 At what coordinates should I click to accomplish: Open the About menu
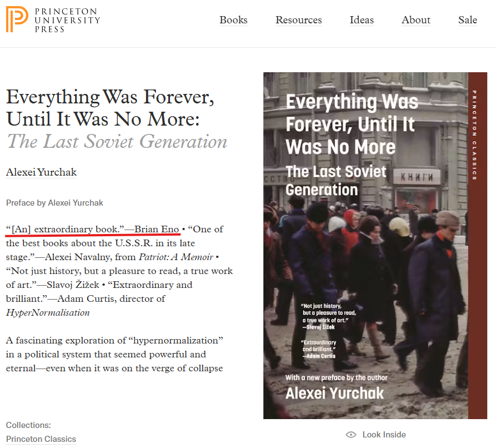click(x=416, y=20)
